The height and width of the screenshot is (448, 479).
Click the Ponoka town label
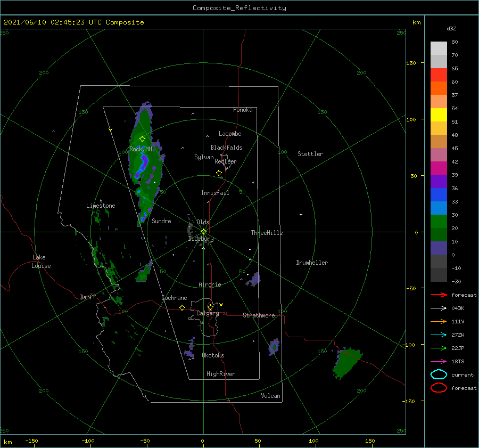(x=243, y=110)
